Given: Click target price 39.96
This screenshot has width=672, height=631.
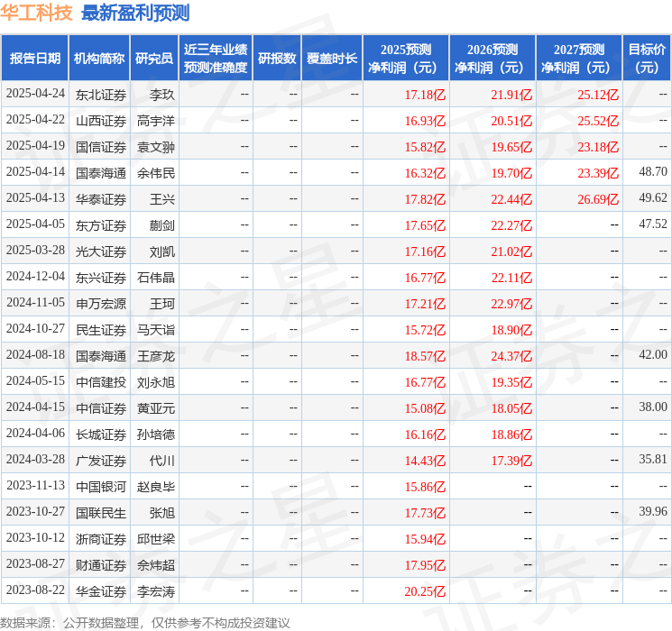Looking at the screenshot, I should point(653,511).
